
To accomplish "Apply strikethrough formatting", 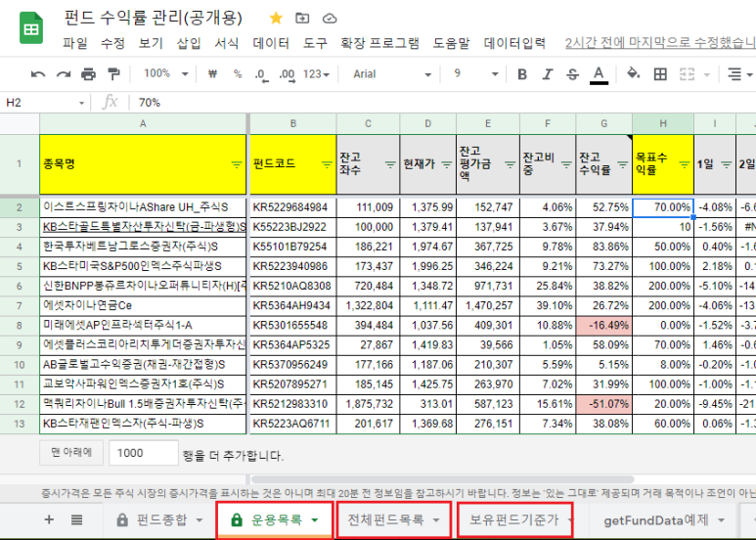I will click(572, 74).
